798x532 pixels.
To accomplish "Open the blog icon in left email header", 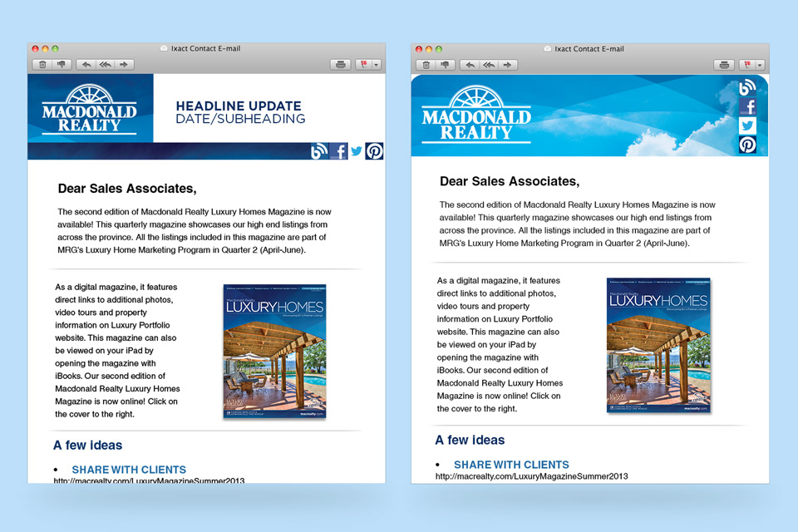I will (318, 151).
